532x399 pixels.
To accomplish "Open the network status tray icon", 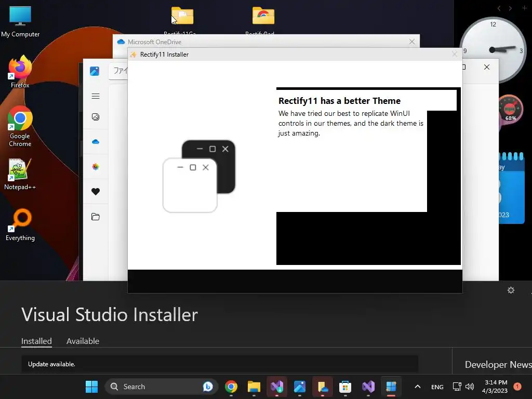I will point(457,387).
